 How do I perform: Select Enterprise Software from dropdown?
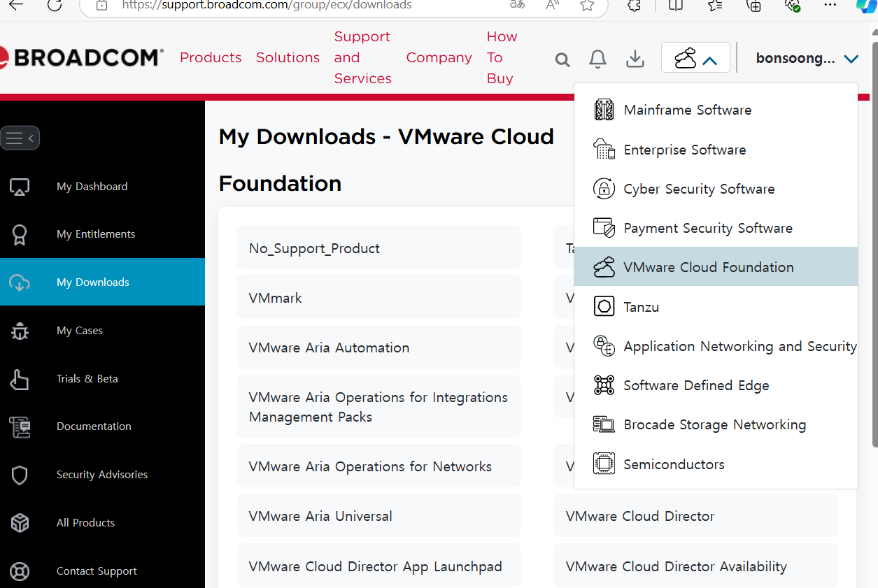716,150
